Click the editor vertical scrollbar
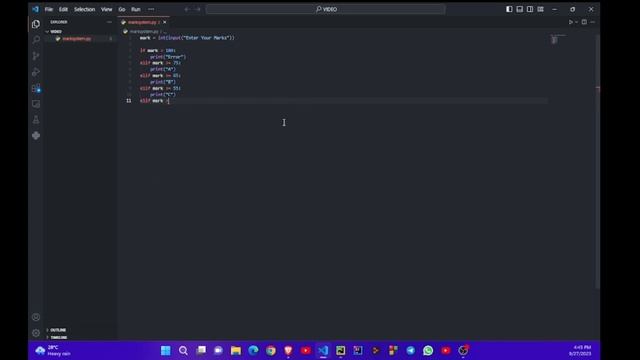This screenshot has width=640, height=360. point(597,161)
